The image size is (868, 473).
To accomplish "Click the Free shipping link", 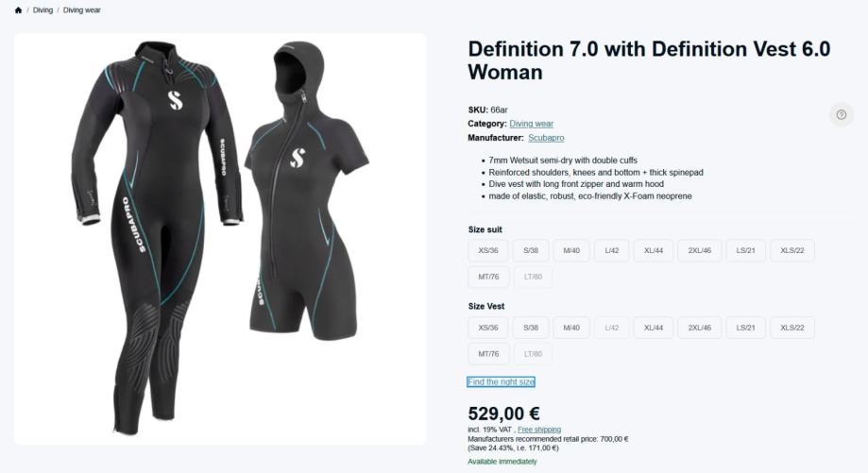I will 539,431.
